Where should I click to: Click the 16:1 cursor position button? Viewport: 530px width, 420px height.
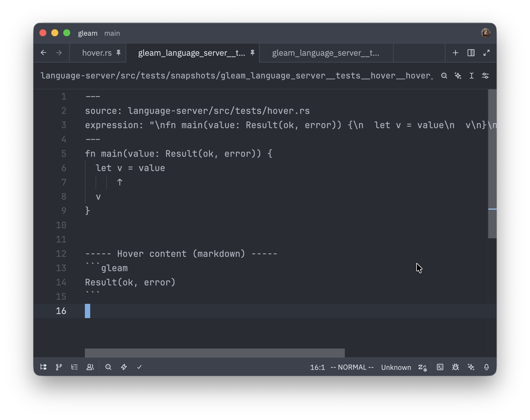point(317,367)
